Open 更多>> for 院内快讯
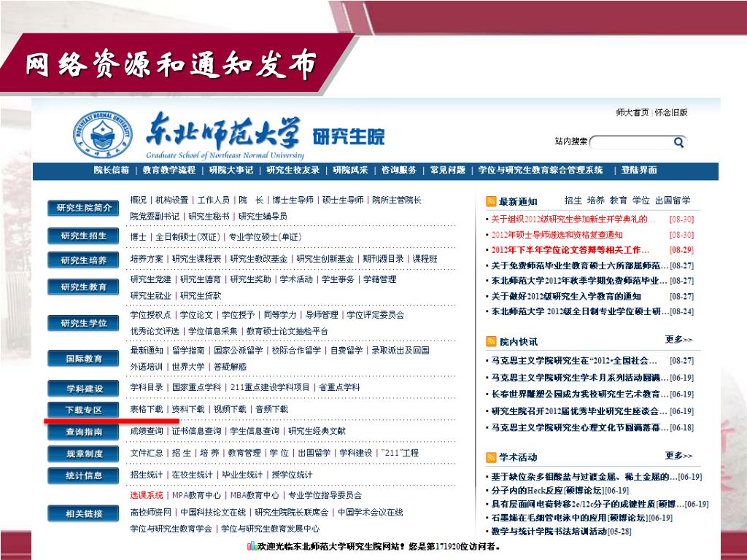 pyautogui.click(x=679, y=340)
